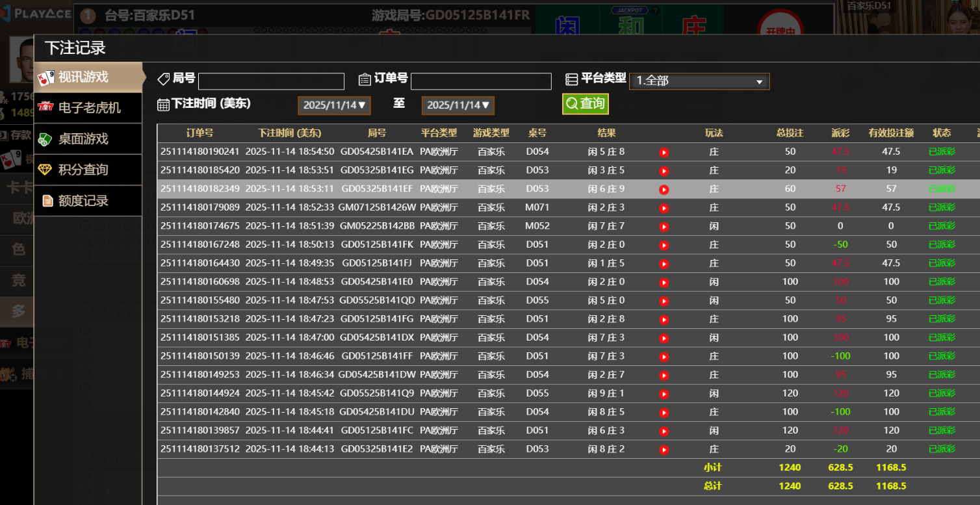
Task: Click replay icon for round GD05125B141FK
Action: point(664,245)
